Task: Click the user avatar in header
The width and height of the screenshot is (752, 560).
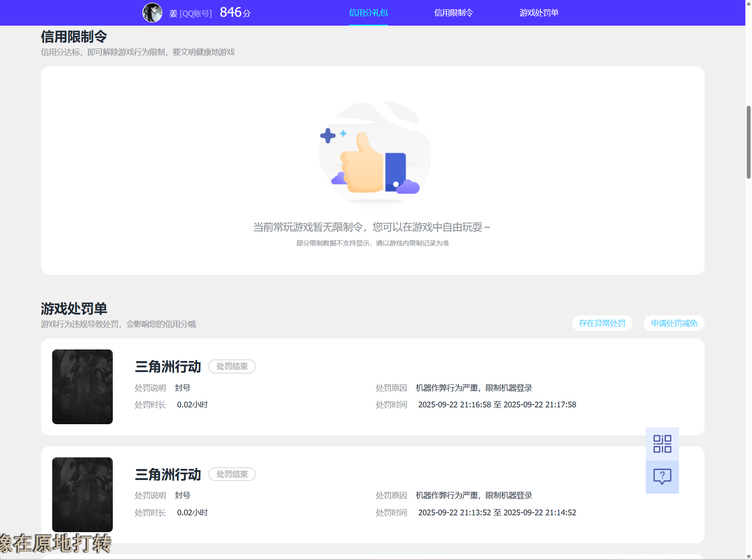Action: pos(152,13)
